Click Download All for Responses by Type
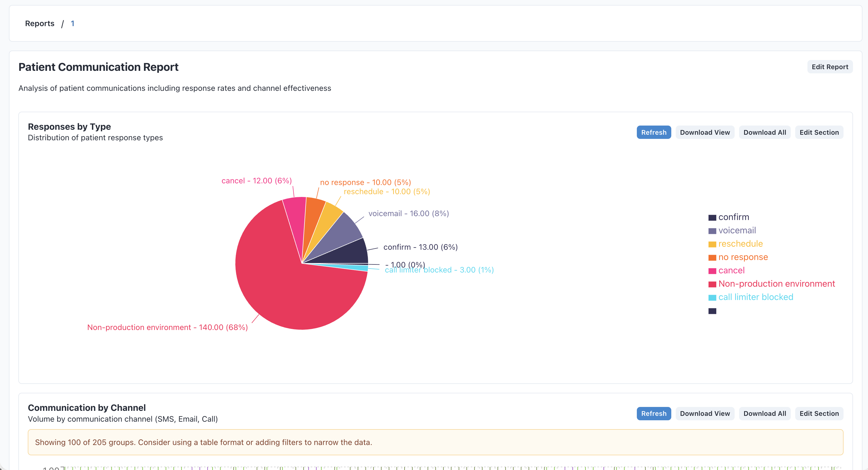Screen dimensions: 868x470 pos(764,132)
